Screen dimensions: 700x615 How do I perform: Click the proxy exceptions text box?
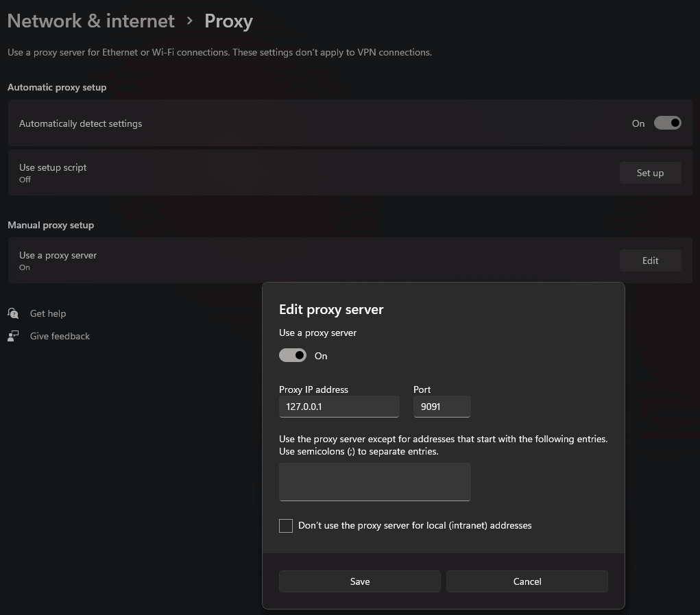pos(374,481)
